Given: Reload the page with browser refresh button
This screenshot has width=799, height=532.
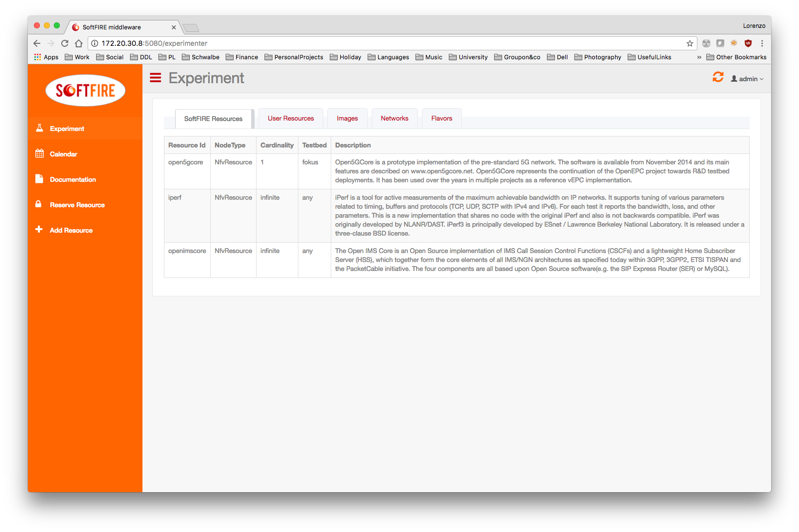Looking at the screenshot, I should coord(65,43).
